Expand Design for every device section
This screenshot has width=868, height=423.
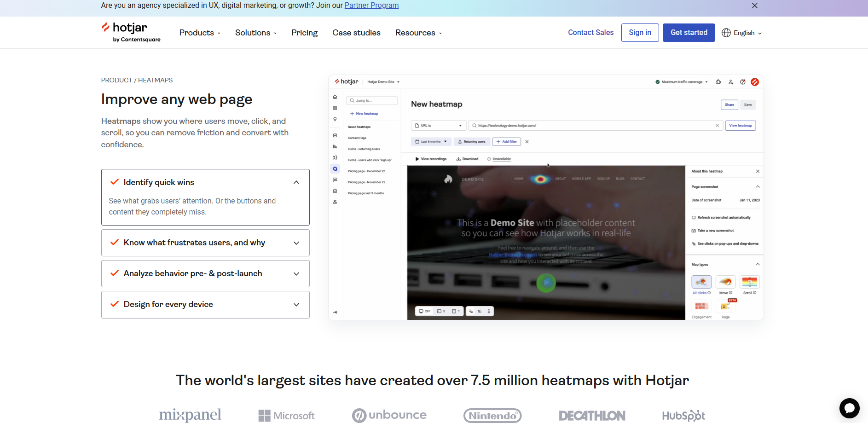pyautogui.click(x=205, y=304)
